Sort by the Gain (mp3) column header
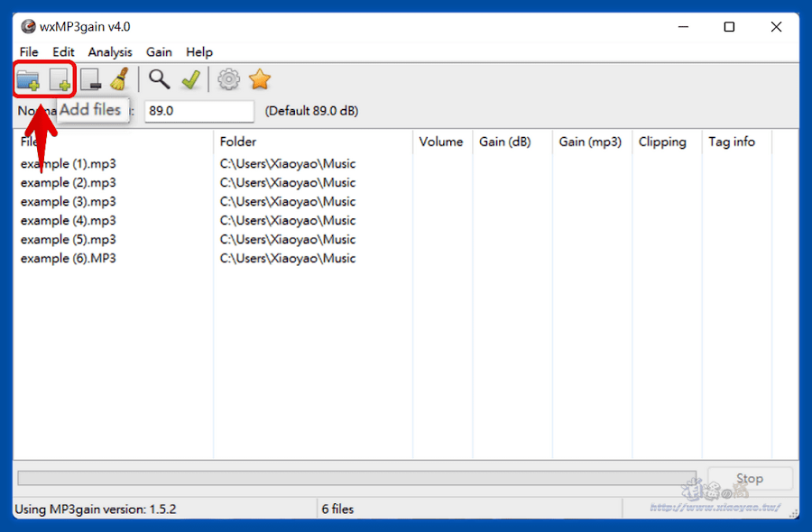Viewport: 812px width, 532px height. (592, 142)
